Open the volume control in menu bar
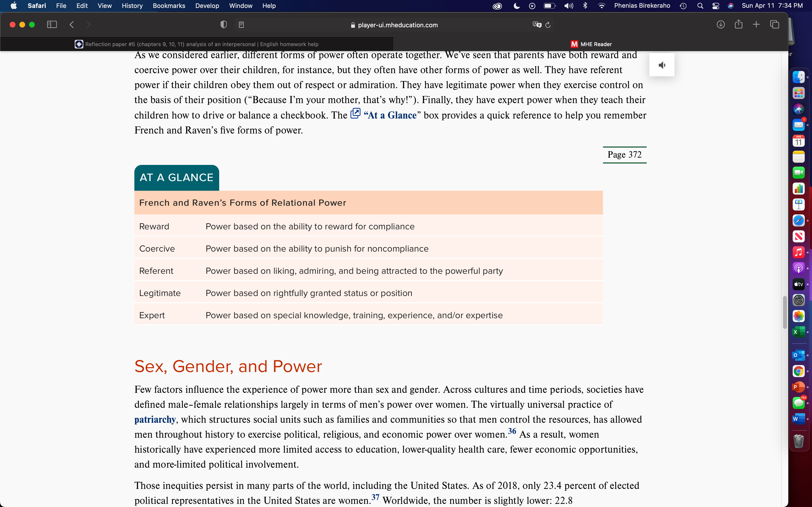The image size is (812, 507). [x=568, y=6]
